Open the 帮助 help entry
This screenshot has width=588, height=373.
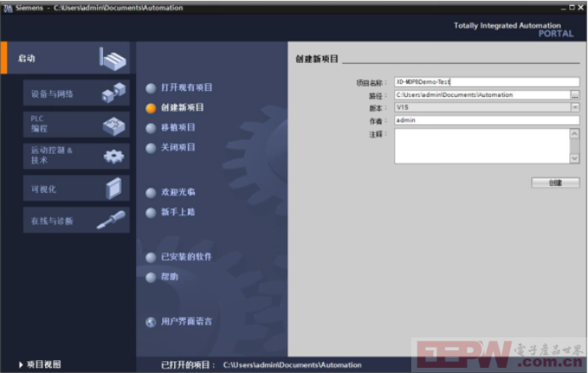(169, 277)
